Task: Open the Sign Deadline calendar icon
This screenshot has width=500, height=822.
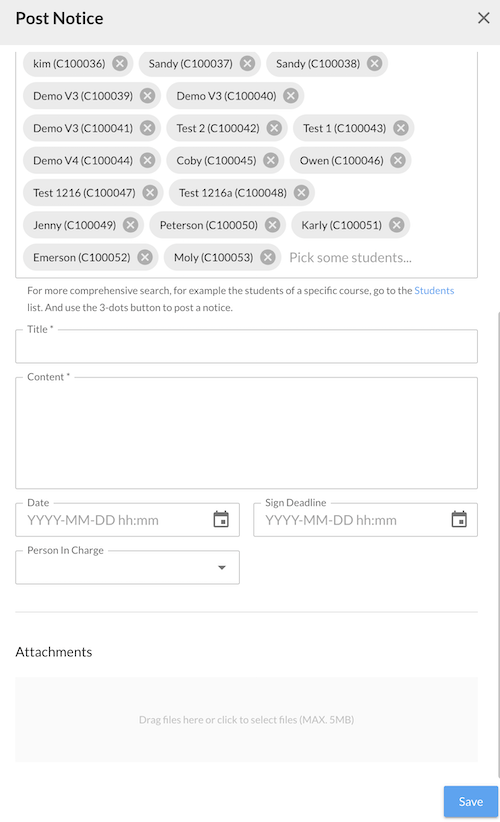Action: click(x=459, y=520)
